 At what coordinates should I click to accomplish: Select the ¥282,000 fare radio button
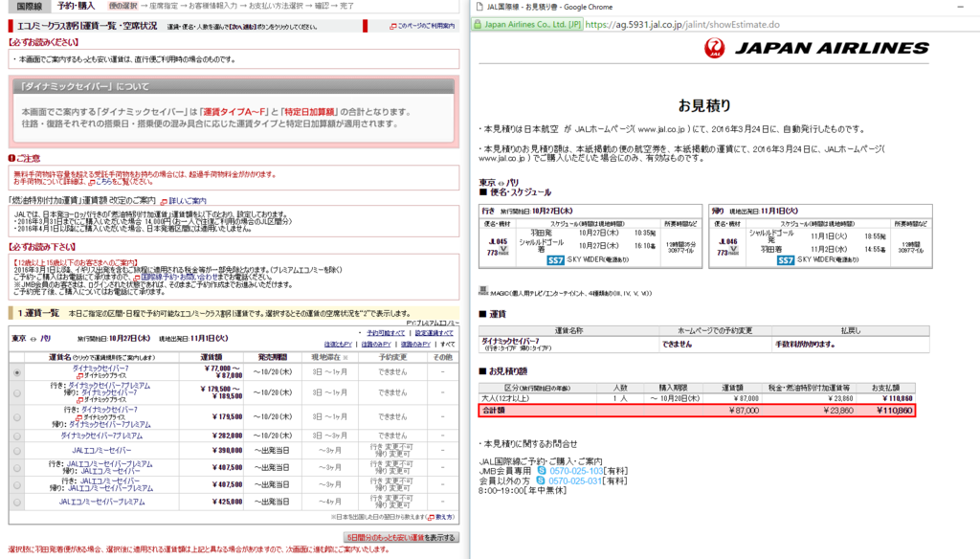(x=17, y=436)
